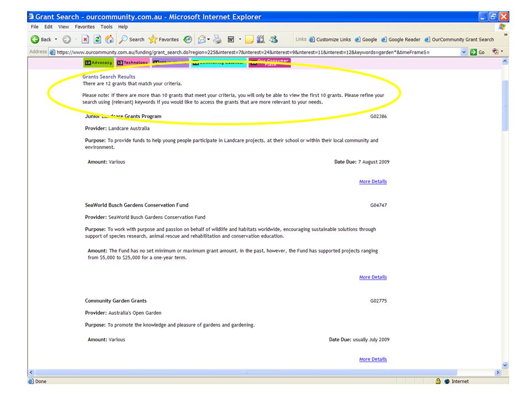This screenshot has height=399, width=532.
Task: Click the grant code G02775
Action: click(x=378, y=301)
